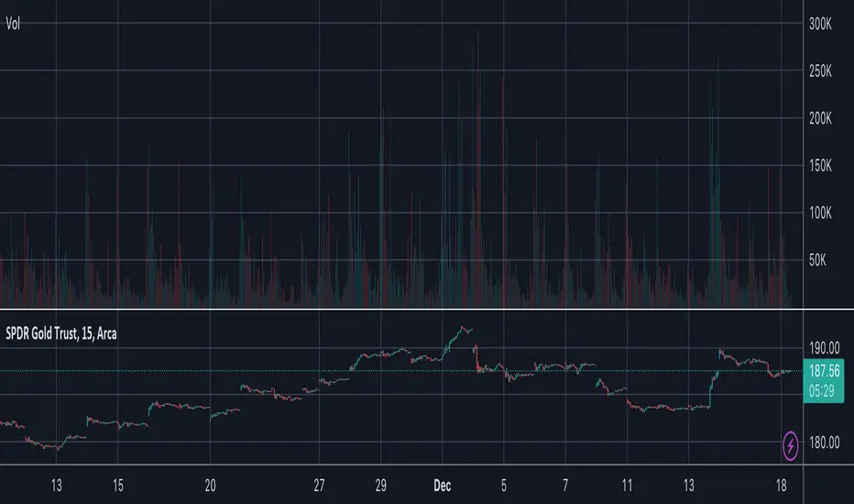Click the Dec date label on time axis
Screen dimensions: 854x504
[443, 486]
